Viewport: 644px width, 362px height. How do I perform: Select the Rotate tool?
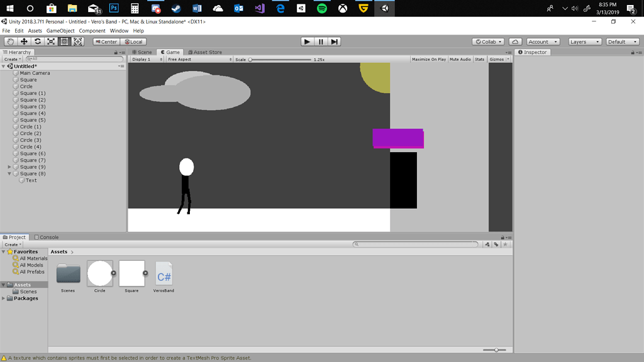tap(37, 41)
